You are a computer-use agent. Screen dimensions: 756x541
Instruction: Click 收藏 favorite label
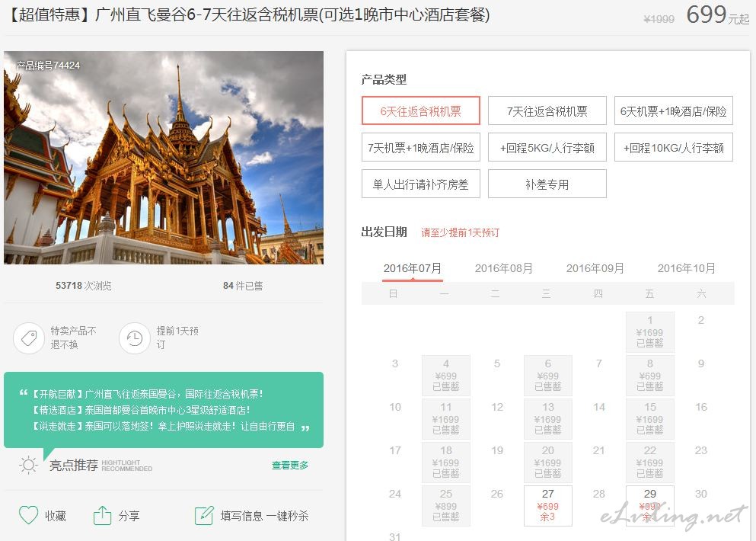click(x=56, y=516)
